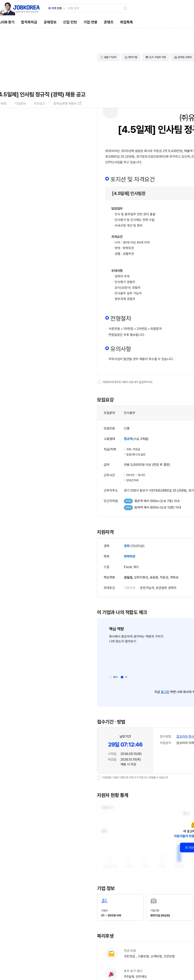This screenshot has width=194, height=980.
Task: Click the 벤처기업 badge
Action: [x=131, y=57]
